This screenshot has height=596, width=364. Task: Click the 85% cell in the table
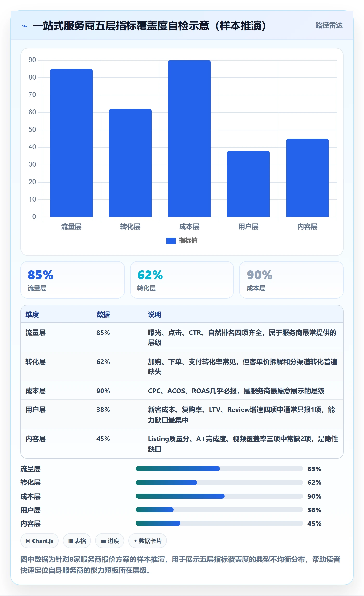pyautogui.click(x=103, y=333)
